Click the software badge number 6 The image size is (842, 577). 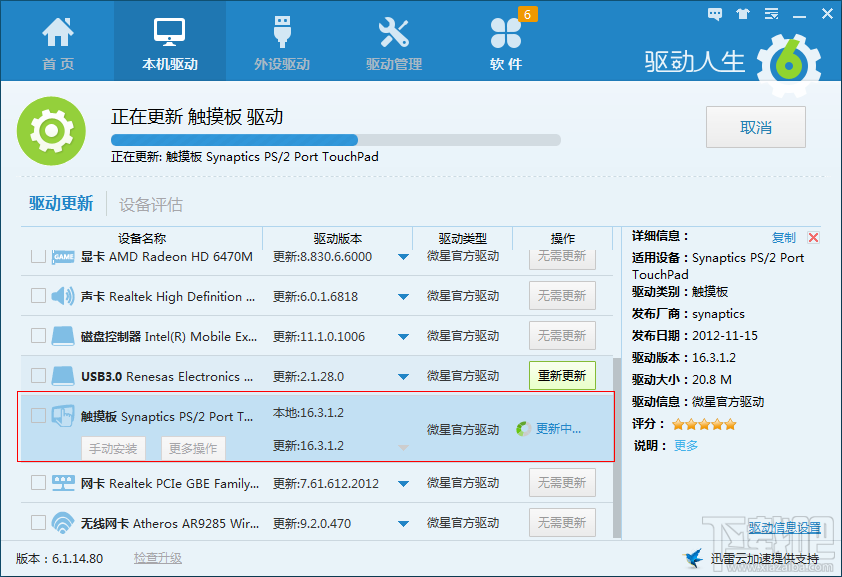pyautogui.click(x=527, y=14)
